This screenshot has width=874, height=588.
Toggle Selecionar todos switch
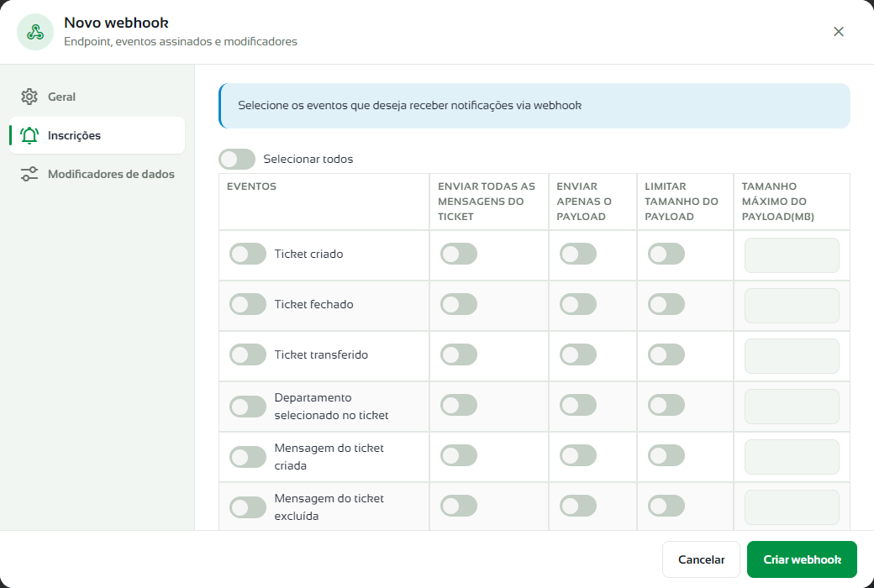coord(237,159)
